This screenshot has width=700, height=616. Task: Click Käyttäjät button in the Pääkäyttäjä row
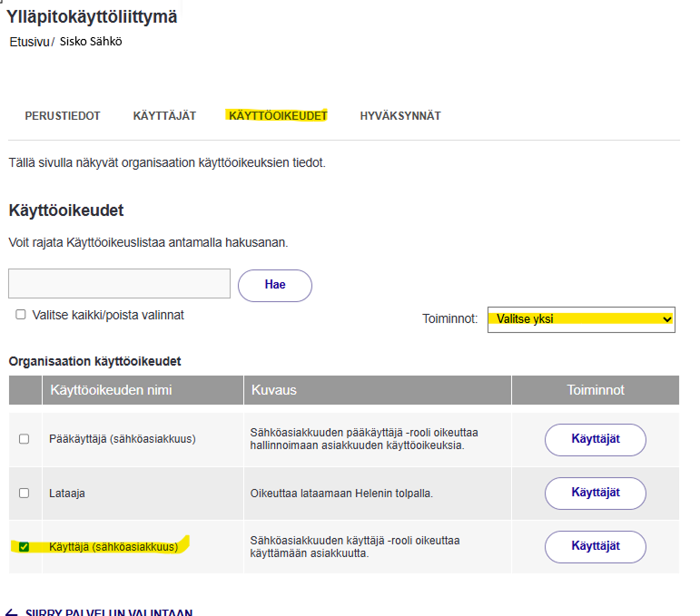[595, 439]
